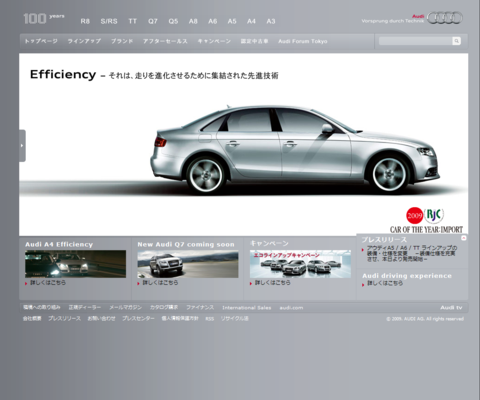480x400 pixels.
Task: Click the Audi A4 Efficiency heading
Action: pyautogui.click(x=59, y=244)
